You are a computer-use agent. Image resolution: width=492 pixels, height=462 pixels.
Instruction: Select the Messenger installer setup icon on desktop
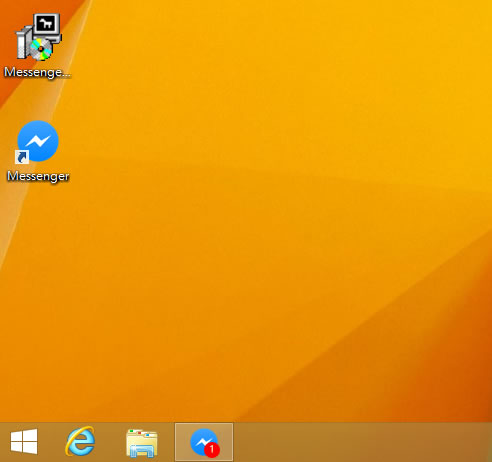(38, 37)
